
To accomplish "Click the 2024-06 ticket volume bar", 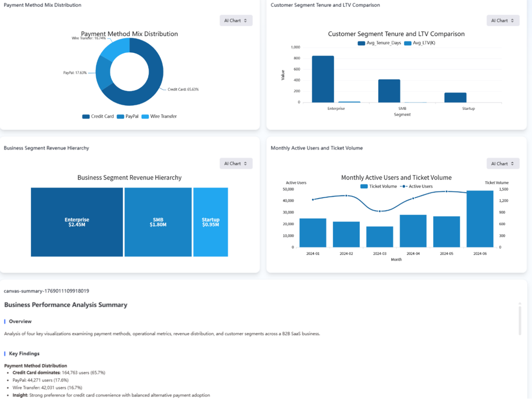I will point(480,219).
